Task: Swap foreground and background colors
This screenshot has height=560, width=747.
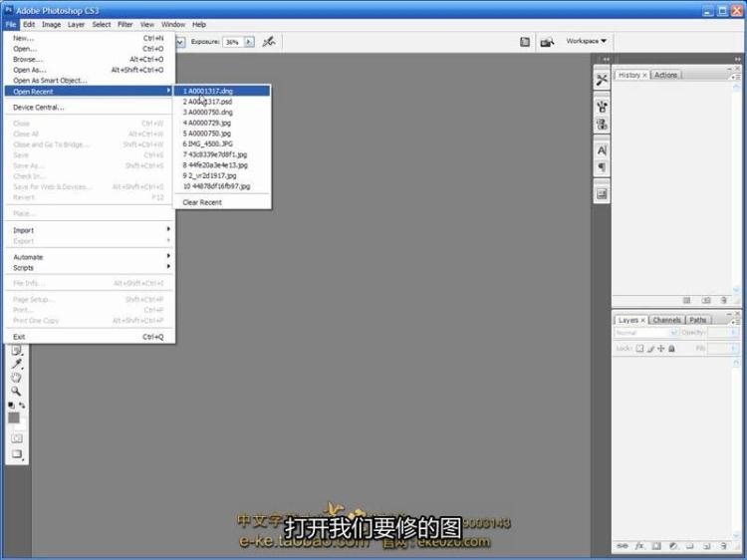Action: pos(22,406)
